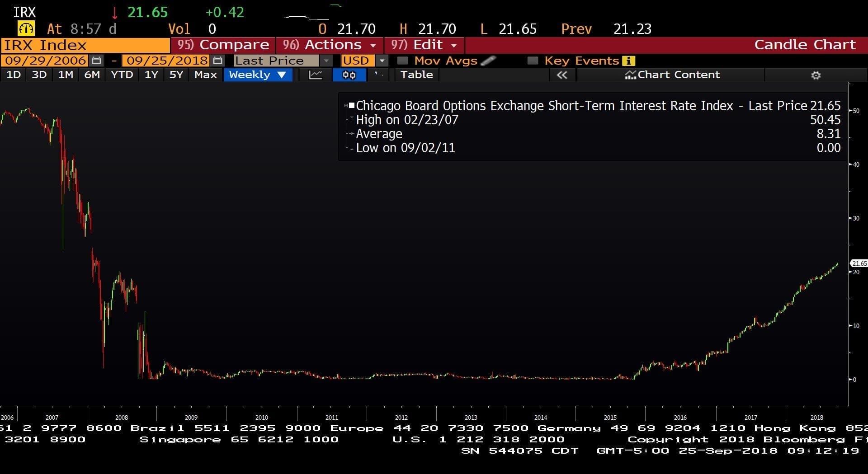Select the 1Y range tab
This screenshot has width=868, height=474.
click(x=151, y=75)
